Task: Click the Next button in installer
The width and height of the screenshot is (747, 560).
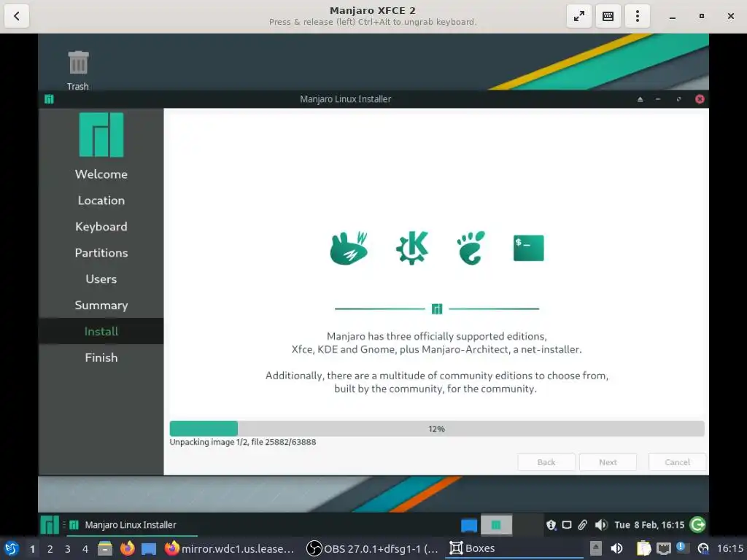Action: (x=608, y=462)
